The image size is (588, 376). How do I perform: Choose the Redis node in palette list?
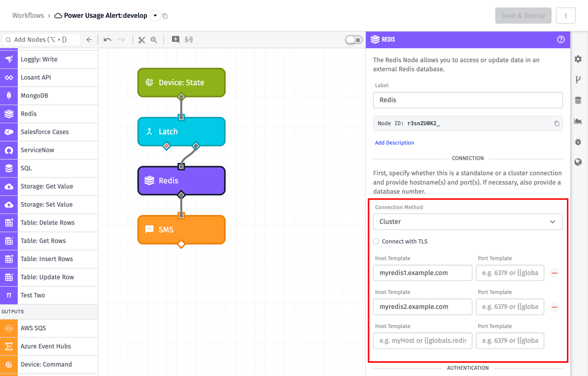coord(49,114)
